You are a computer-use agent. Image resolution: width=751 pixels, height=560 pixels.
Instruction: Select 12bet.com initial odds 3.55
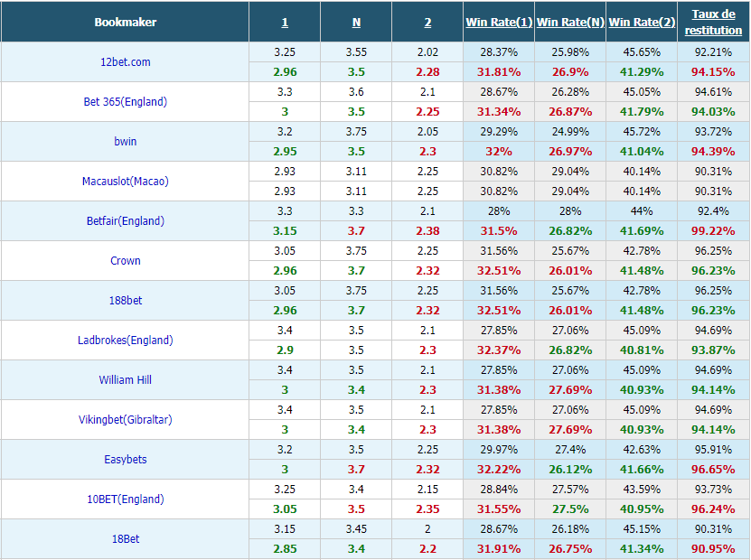pyautogui.click(x=356, y=51)
